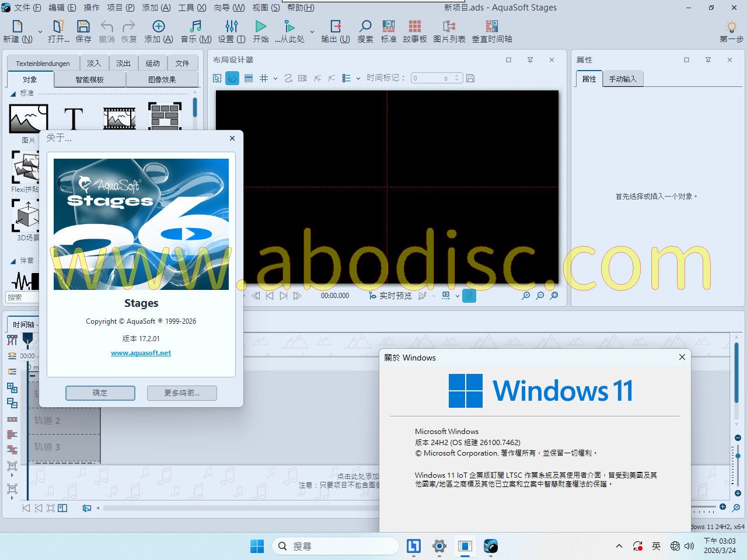
Task: Click the 设置 settings sliders icon
Action: [x=231, y=27]
